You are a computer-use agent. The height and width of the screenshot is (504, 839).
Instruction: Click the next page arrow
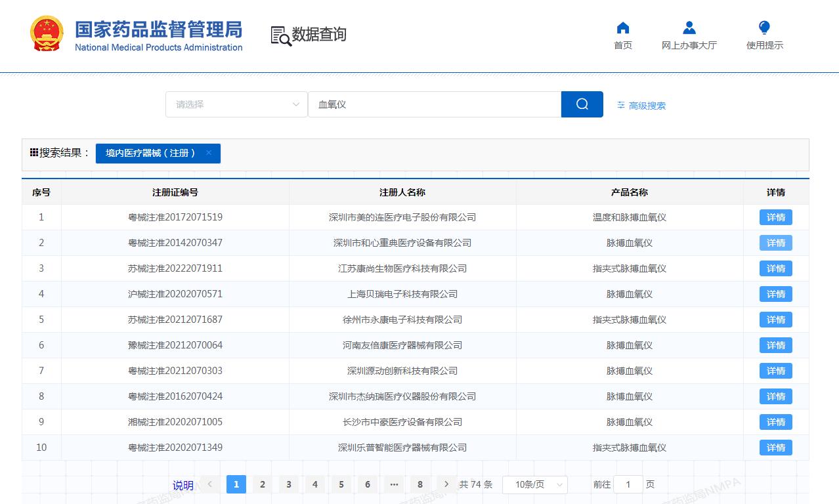pos(446,484)
